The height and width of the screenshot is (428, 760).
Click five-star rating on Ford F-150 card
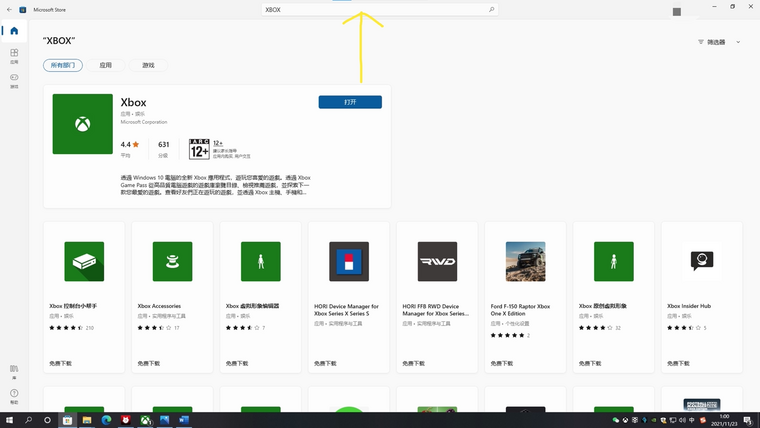(507, 335)
